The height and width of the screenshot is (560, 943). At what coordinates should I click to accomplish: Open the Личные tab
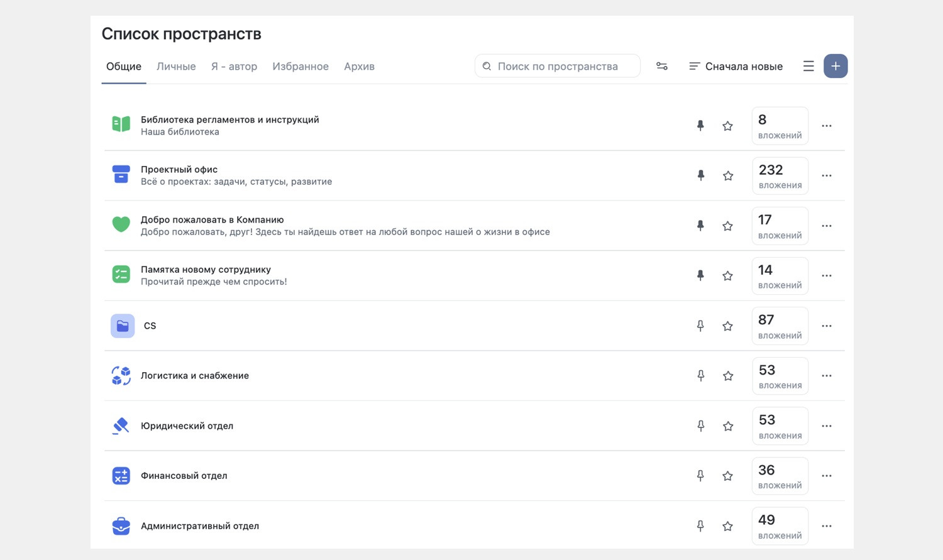click(176, 67)
